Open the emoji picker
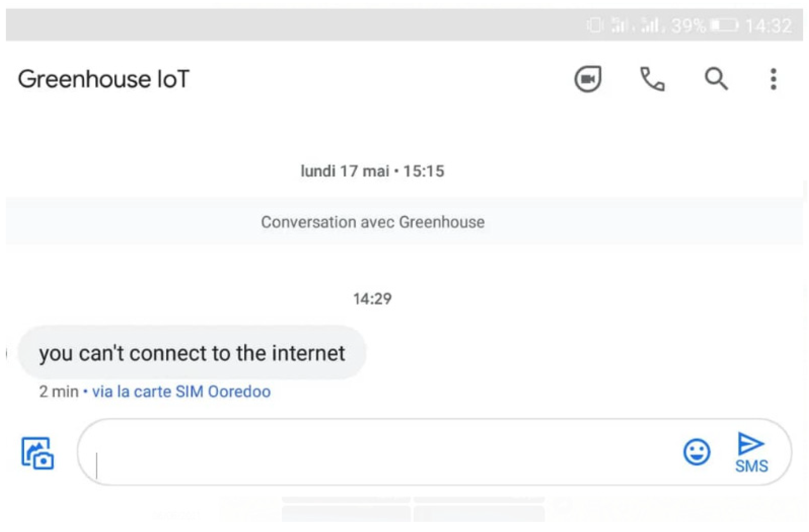 coord(697,452)
